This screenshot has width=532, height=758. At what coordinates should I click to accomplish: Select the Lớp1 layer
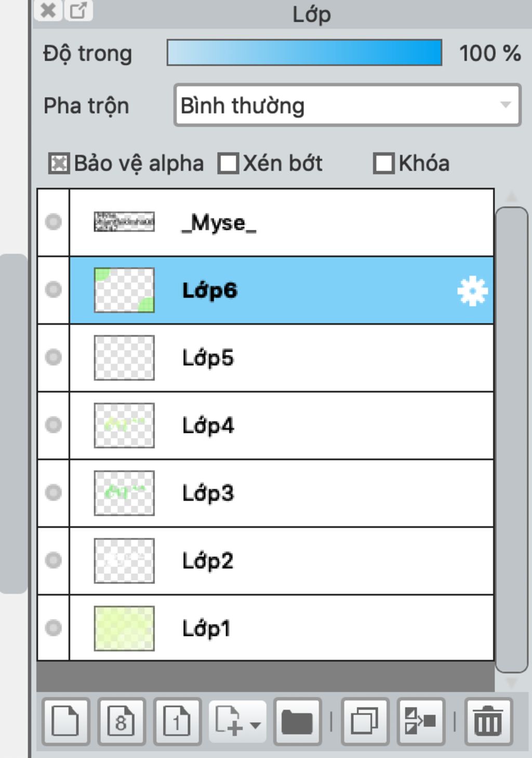[281, 628]
